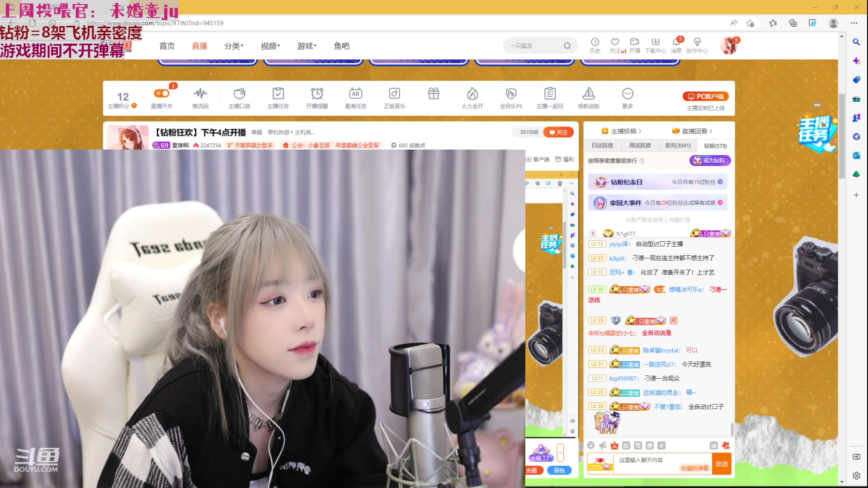Click user avatar in Douyu header
Viewport: 868px width, 488px height.
coord(729,46)
